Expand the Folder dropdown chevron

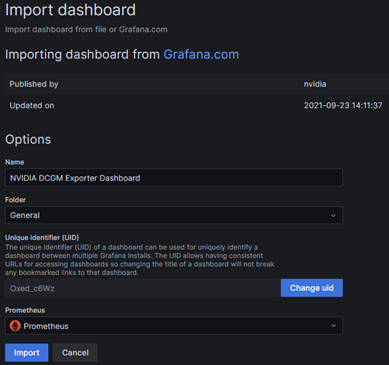point(333,216)
